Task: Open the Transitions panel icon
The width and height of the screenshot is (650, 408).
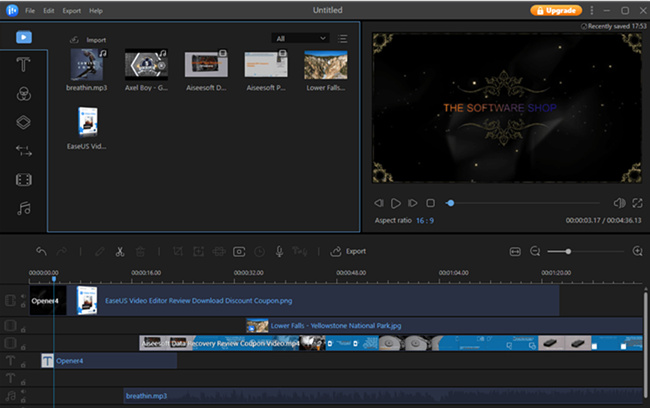Action: (x=24, y=151)
